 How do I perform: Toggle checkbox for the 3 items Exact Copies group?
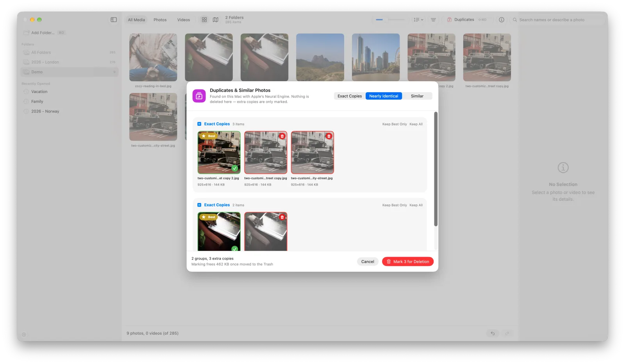[x=199, y=124]
